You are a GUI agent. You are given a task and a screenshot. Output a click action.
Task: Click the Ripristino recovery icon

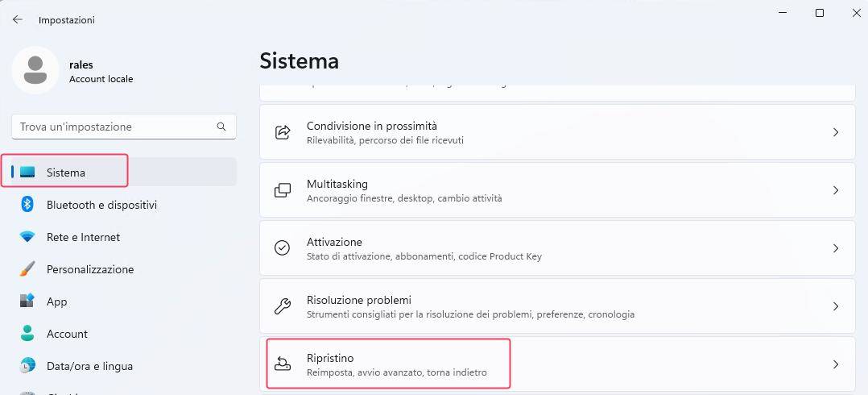pos(283,364)
